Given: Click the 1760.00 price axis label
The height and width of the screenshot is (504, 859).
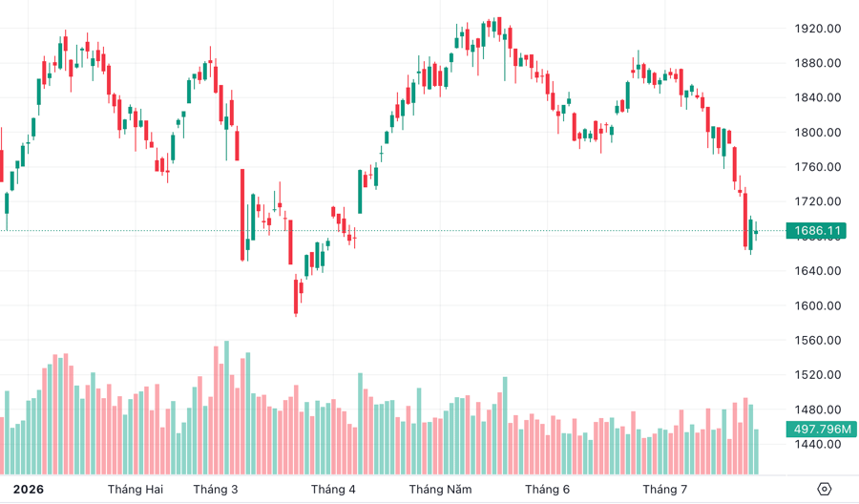Looking at the screenshot, I should 817,166.
